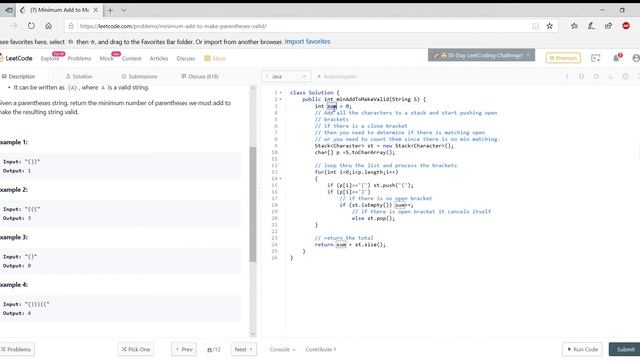Click the 'int sum = 0;' code line

[333, 106]
